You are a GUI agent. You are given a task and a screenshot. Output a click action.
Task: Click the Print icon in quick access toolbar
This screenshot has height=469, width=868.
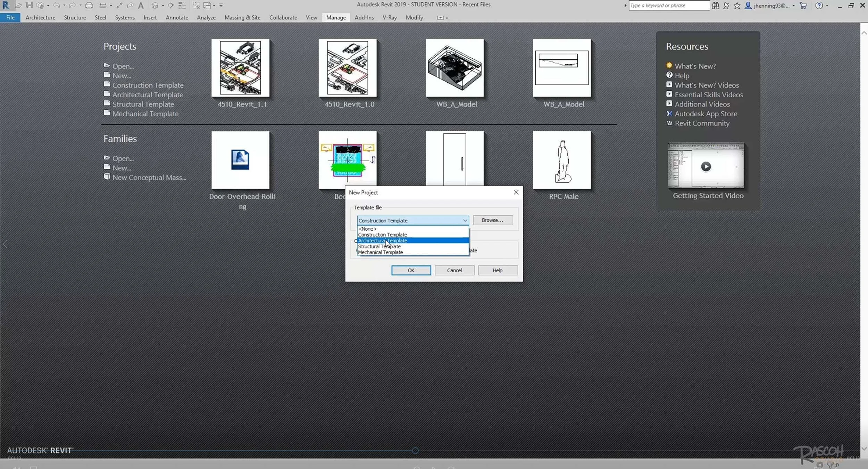pos(89,5)
